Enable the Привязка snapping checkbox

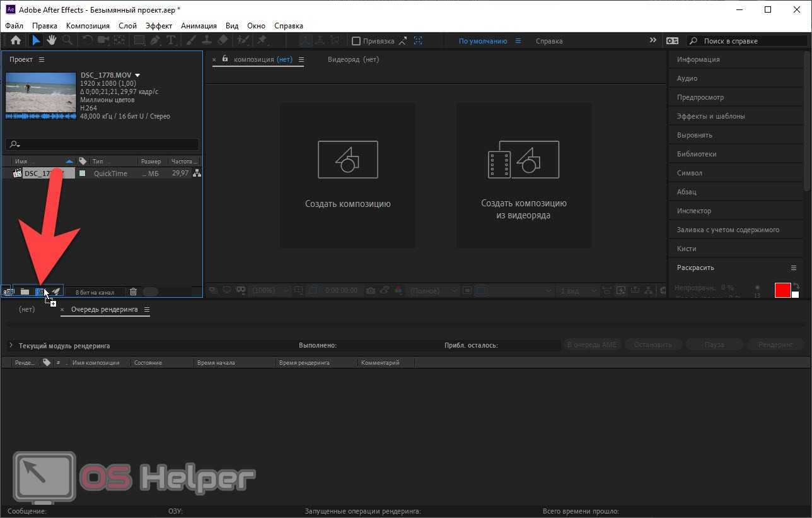point(356,41)
